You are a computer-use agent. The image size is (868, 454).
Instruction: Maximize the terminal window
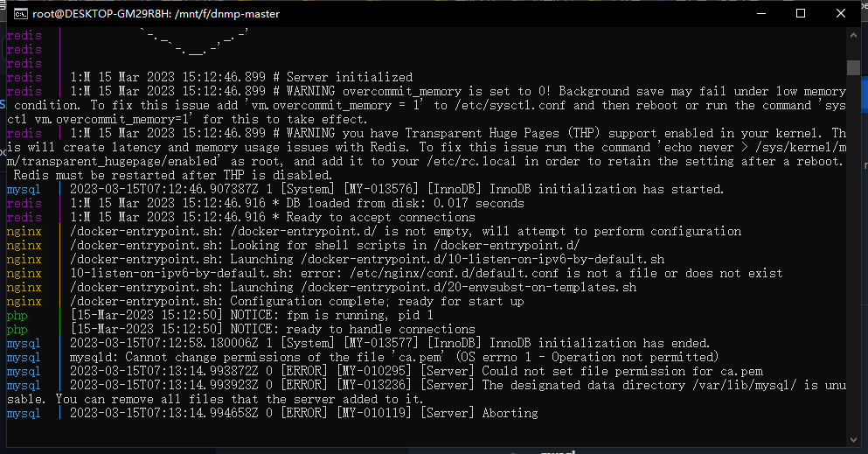(801, 13)
